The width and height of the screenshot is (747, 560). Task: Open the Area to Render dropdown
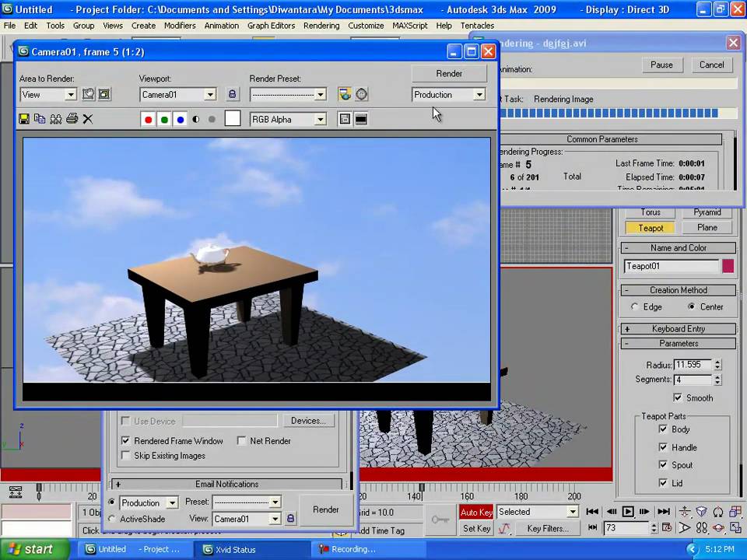pyautogui.click(x=71, y=95)
